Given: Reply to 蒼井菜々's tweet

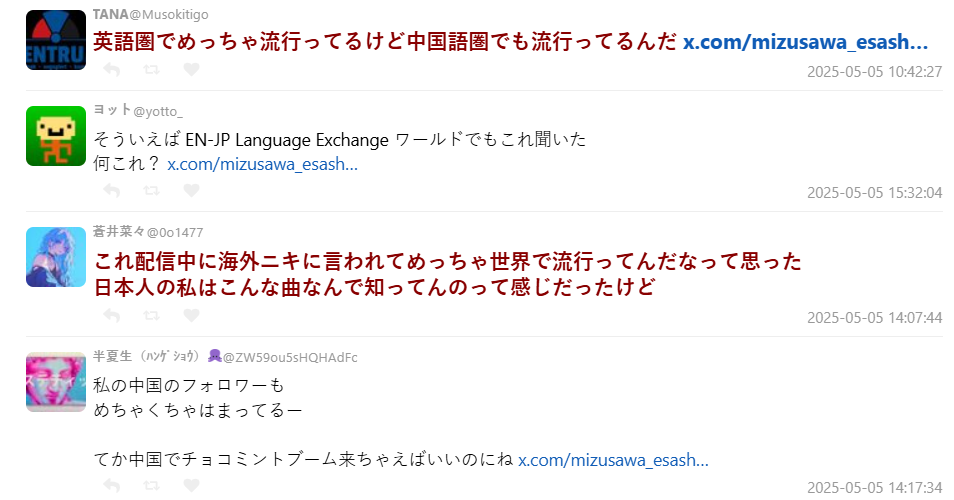Looking at the screenshot, I should (112, 316).
